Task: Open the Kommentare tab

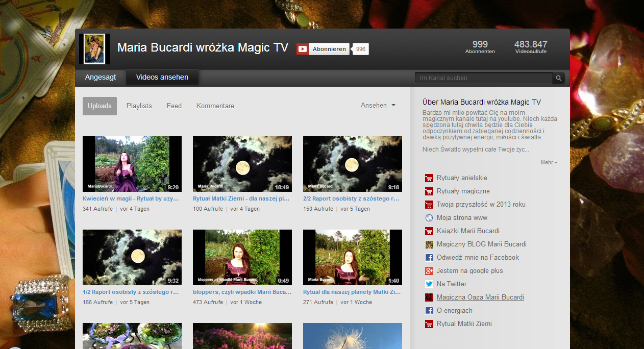Action: [x=215, y=106]
